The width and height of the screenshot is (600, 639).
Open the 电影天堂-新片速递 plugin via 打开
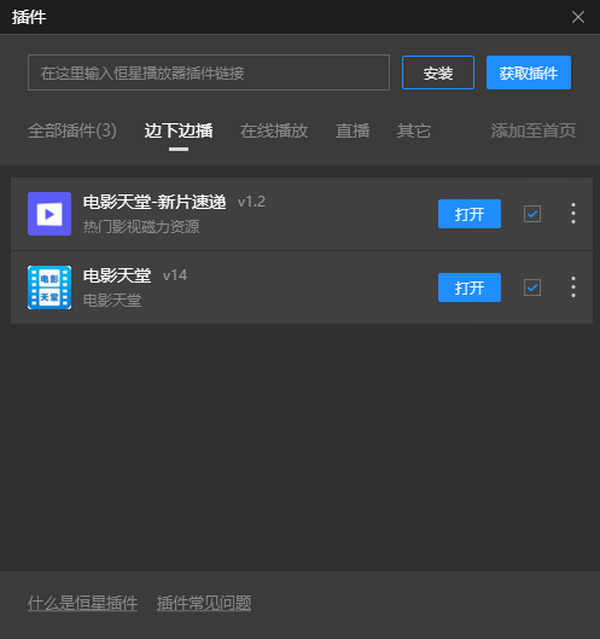pyautogui.click(x=470, y=214)
